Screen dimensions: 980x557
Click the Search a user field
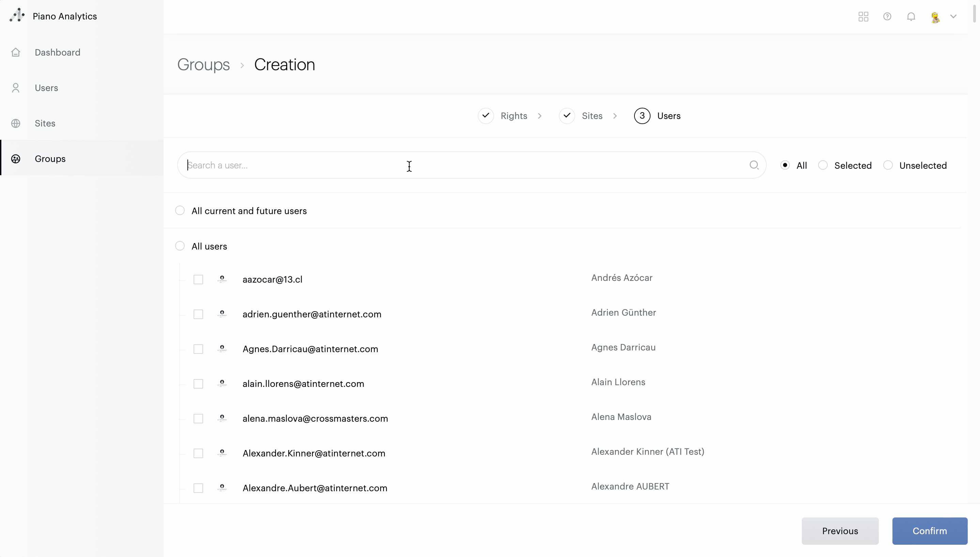[459, 165]
